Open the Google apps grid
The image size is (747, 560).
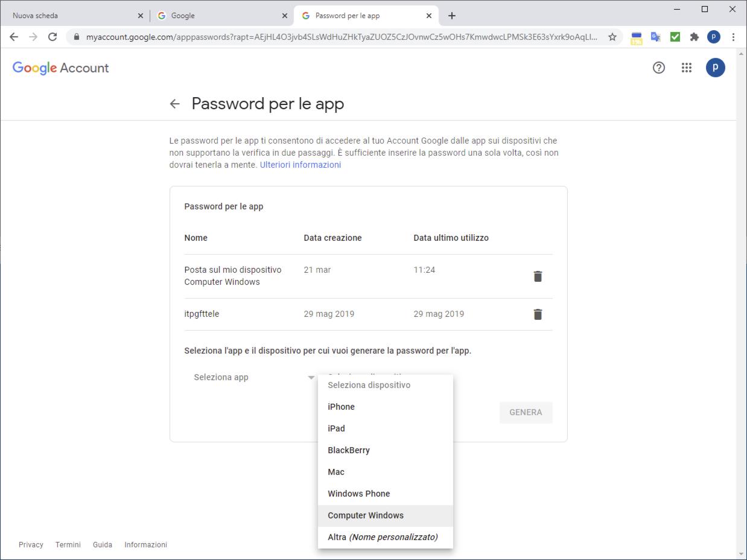coord(687,68)
